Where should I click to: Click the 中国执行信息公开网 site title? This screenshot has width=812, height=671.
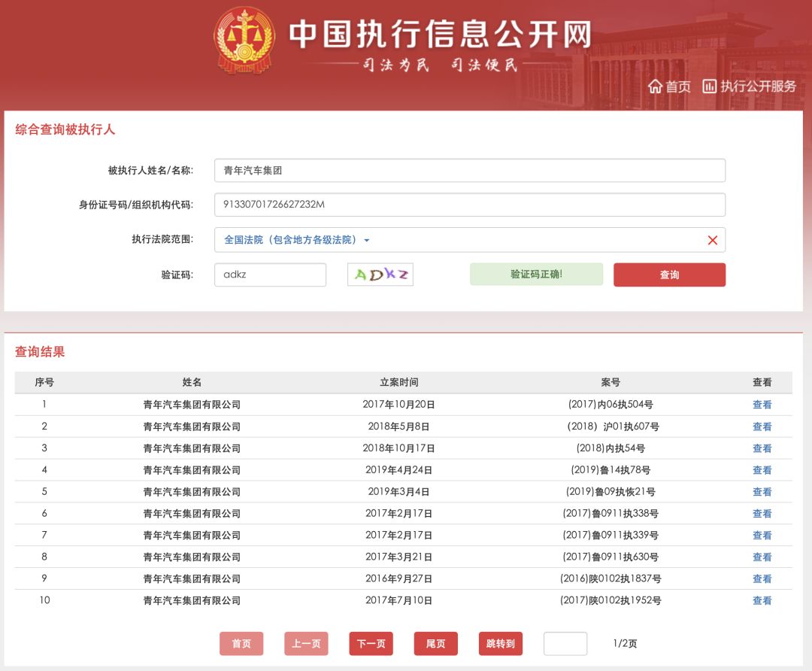tap(440, 34)
